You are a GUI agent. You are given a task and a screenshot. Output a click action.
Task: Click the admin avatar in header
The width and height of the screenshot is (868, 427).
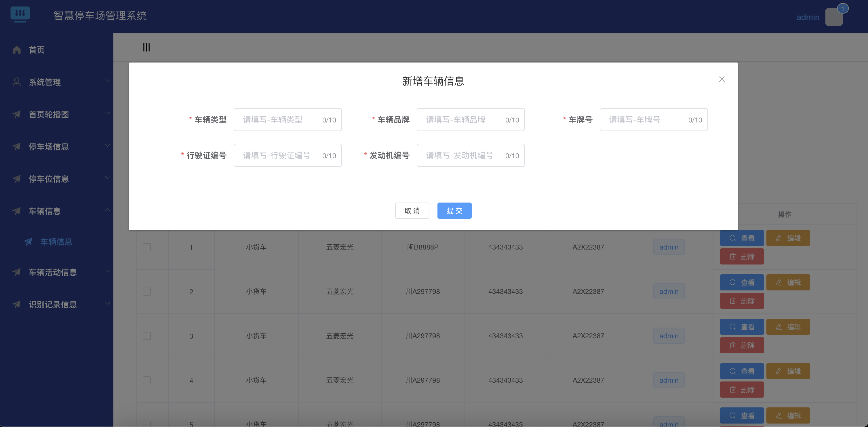834,17
